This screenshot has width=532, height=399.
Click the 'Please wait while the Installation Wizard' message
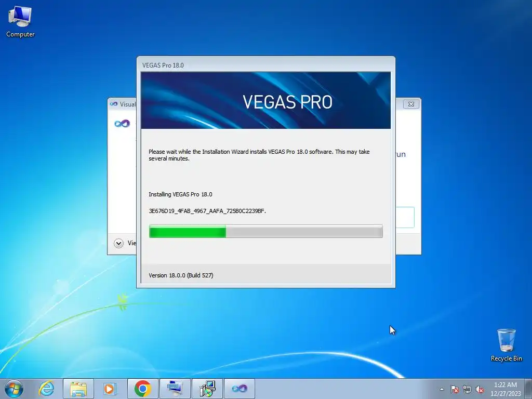coord(259,155)
